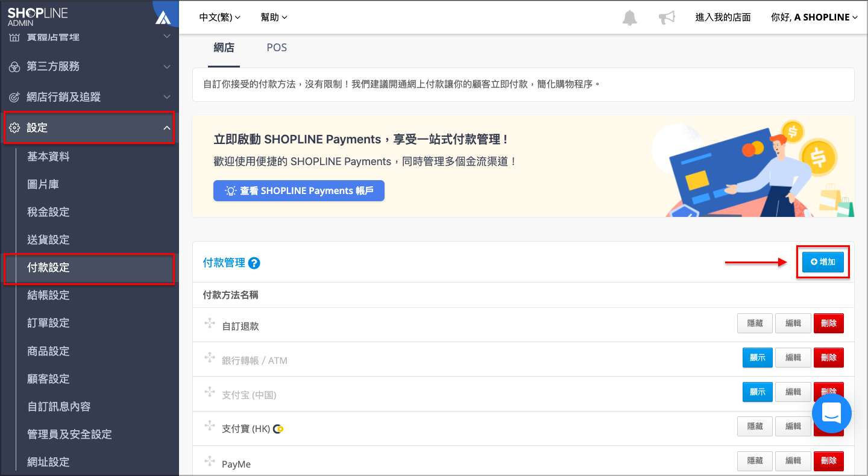Collapse the 設定 menu chevron
The image size is (868, 476).
tap(167, 128)
